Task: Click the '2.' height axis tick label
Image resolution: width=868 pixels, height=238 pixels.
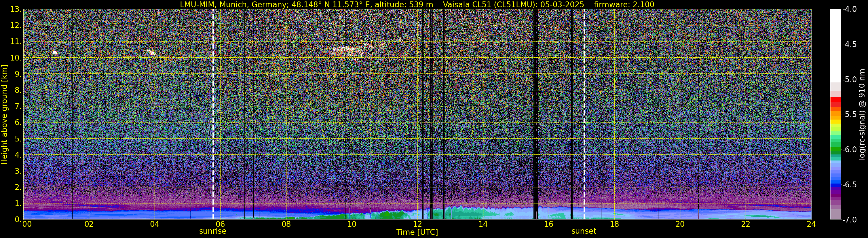Action: tap(18, 187)
